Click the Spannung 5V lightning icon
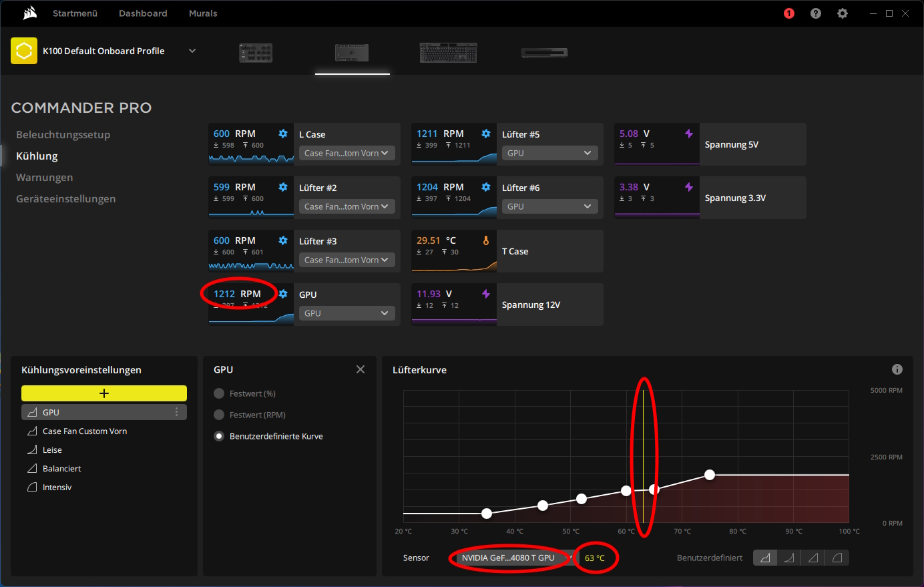This screenshot has width=924, height=587. [689, 134]
